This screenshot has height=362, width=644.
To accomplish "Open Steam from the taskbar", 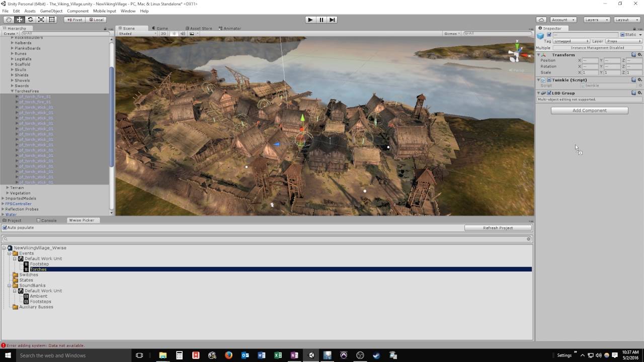I will pos(376,355).
